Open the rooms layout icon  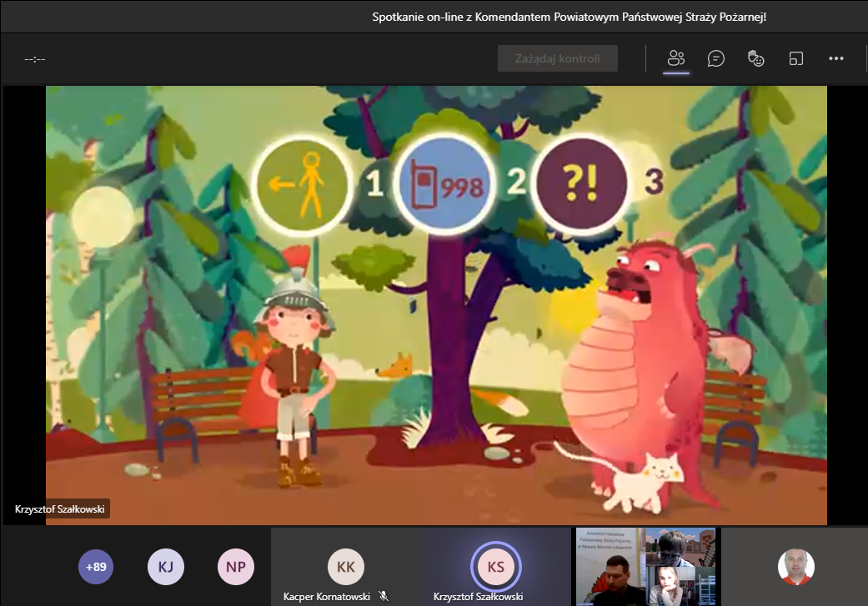point(796,58)
